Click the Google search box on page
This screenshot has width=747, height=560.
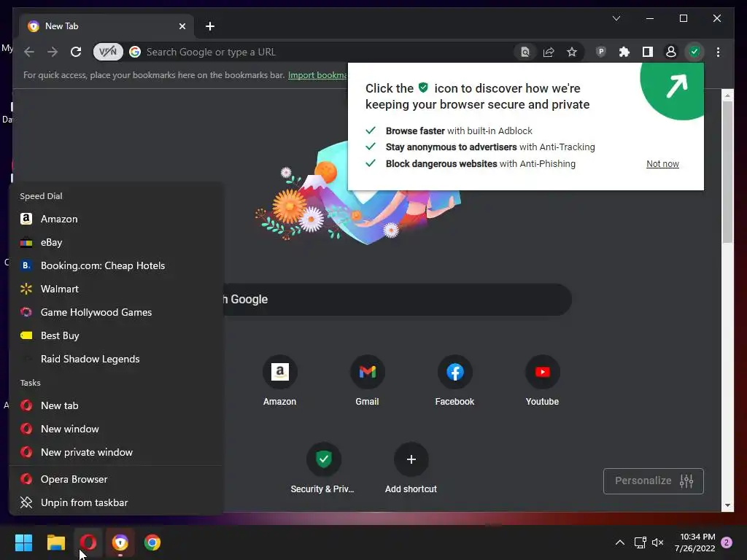click(x=398, y=300)
